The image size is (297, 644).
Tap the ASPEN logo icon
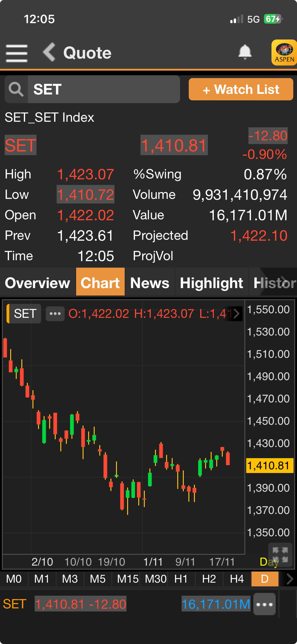click(284, 52)
